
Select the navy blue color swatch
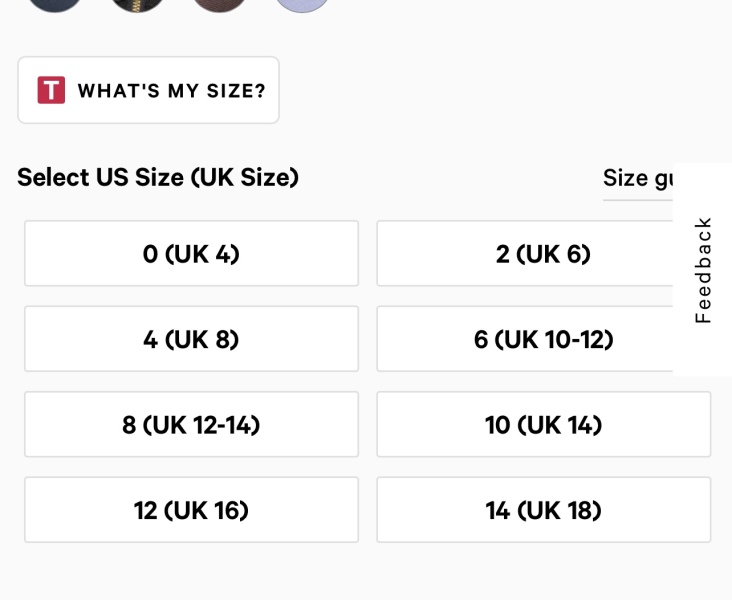pyautogui.click(x=54, y=3)
